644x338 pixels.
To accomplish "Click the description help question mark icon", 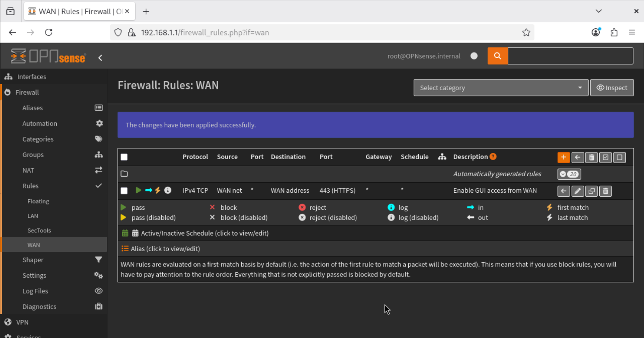I will point(493,157).
